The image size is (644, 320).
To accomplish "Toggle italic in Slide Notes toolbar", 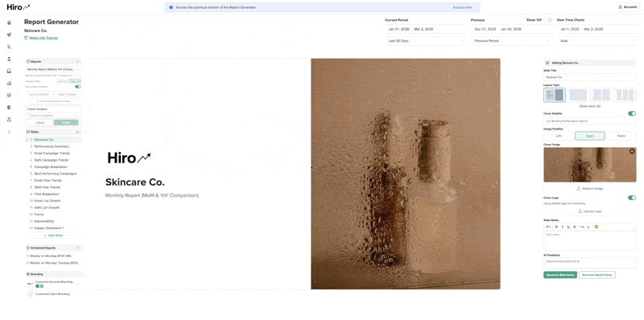I will [562, 227].
